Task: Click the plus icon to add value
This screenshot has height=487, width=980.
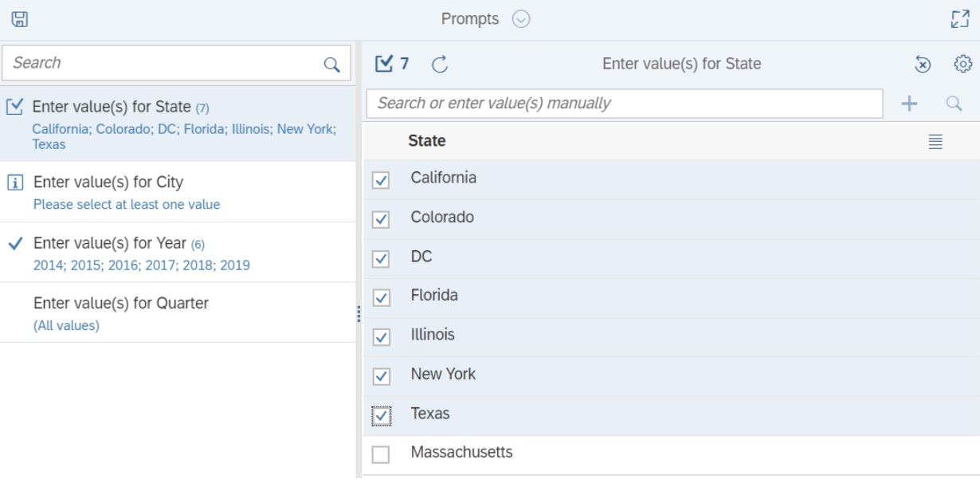Action: (x=909, y=103)
